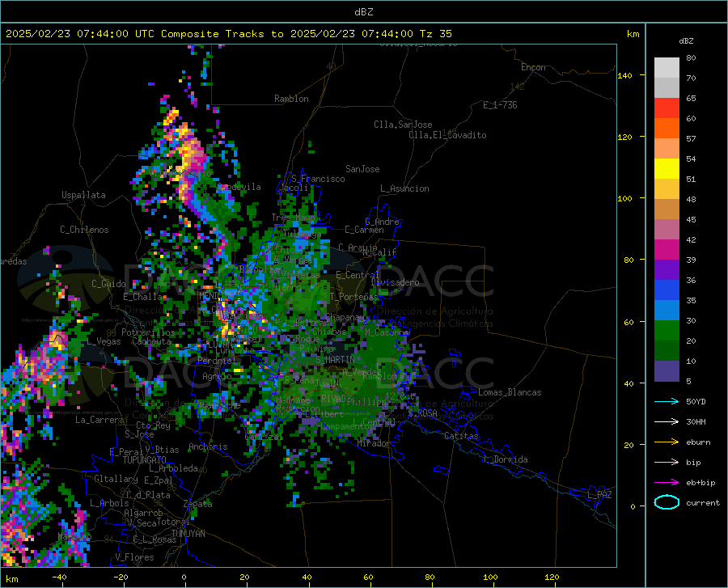Image resolution: width=728 pixels, height=588 pixels.
Task: Click the TUPUNGATO label
Action: [145, 460]
